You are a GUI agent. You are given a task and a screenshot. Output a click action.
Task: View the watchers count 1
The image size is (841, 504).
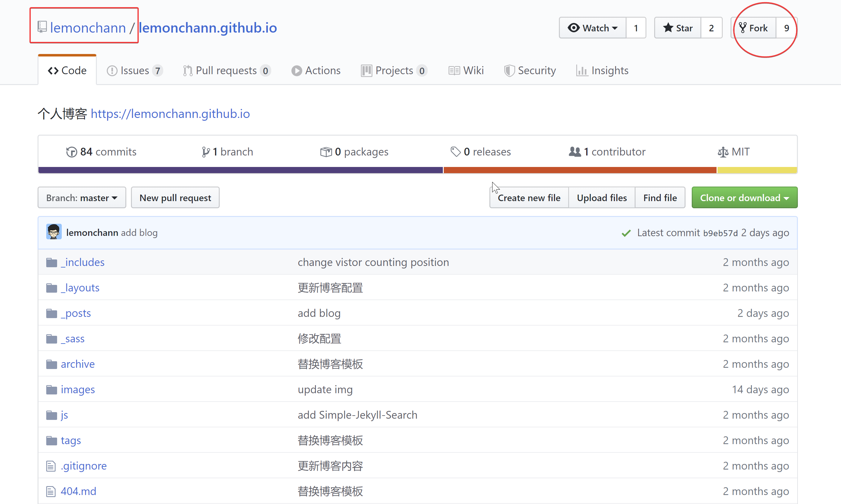(x=636, y=28)
